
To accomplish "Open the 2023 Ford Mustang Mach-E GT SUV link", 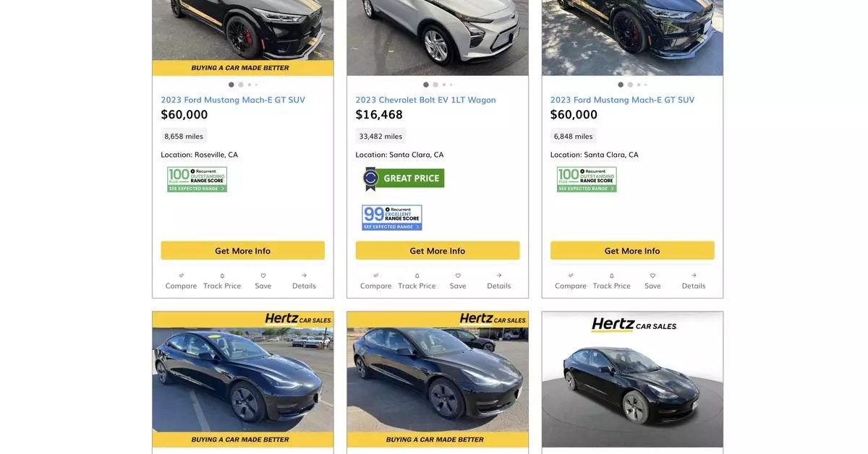I will tap(232, 99).
